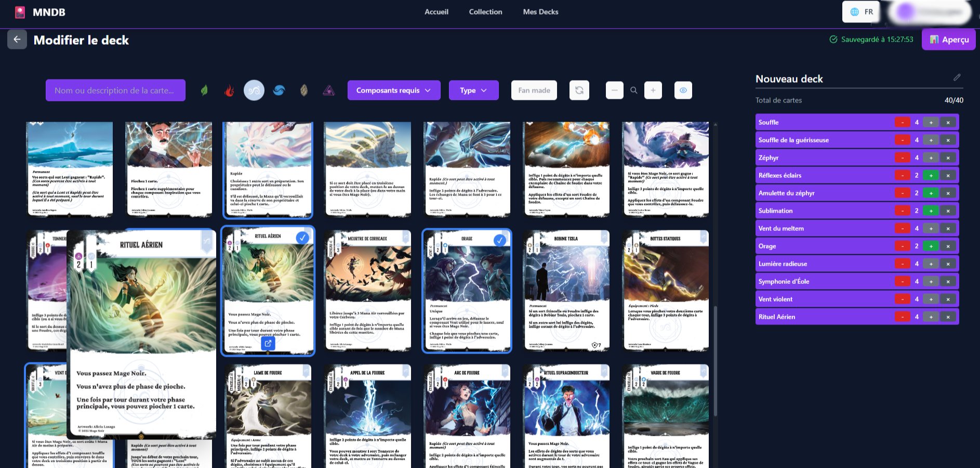This screenshot has height=468, width=980.
Task: Open Mes Decks from the top menu
Action: [x=540, y=11]
